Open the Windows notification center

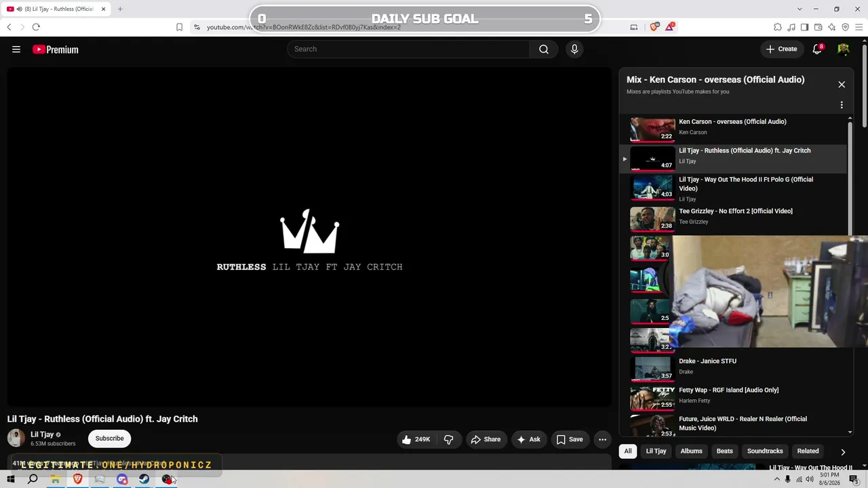coord(854,479)
